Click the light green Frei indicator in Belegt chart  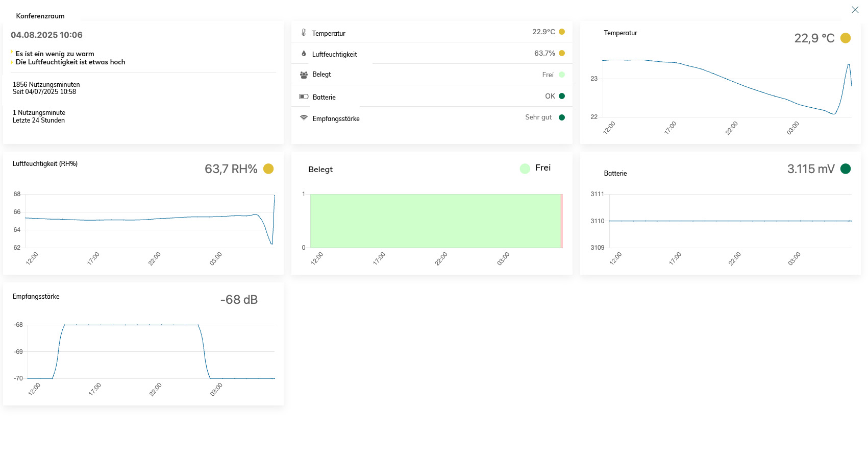tap(525, 169)
